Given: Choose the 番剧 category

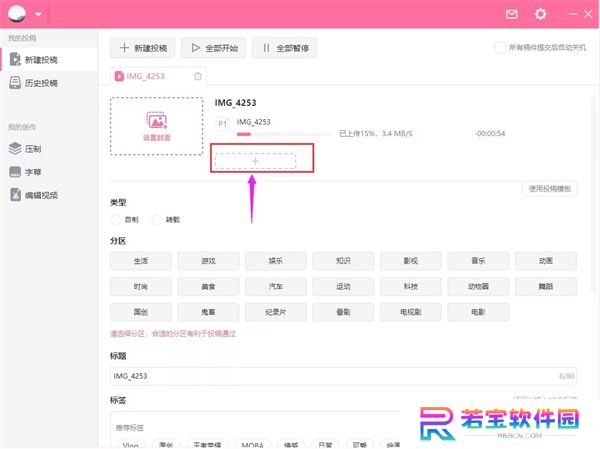Looking at the screenshot, I should pyautogui.click(x=343, y=312).
